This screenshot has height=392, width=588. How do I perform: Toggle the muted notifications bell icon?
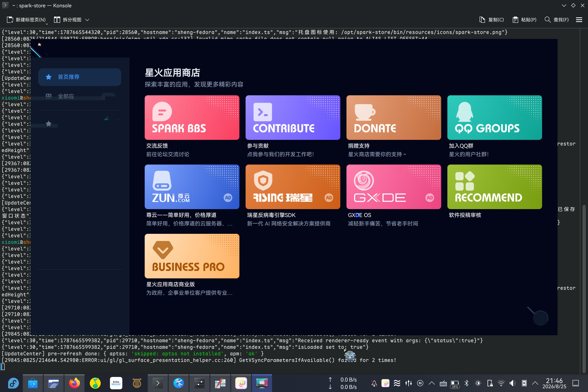click(x=374, y=383)
